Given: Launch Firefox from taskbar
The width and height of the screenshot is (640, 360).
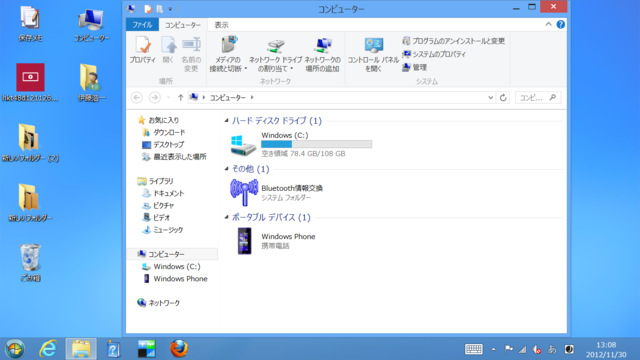Looking at the screenshot, I should tap(179, 349).
